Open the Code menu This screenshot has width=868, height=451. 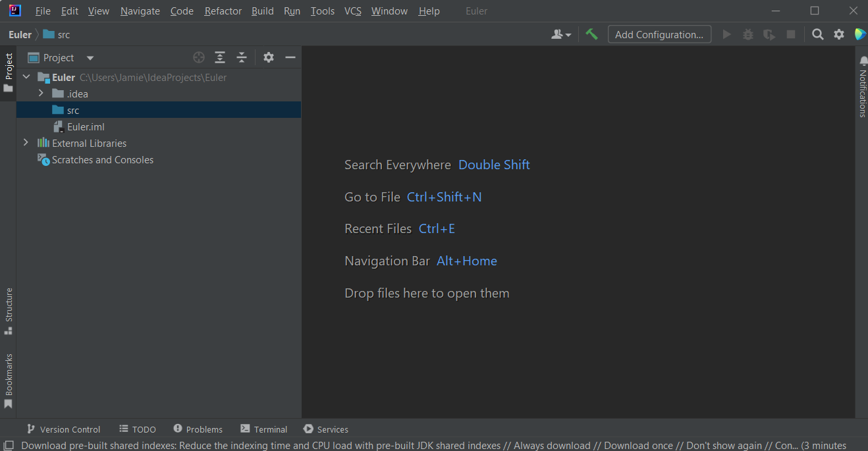coord(182,11)
